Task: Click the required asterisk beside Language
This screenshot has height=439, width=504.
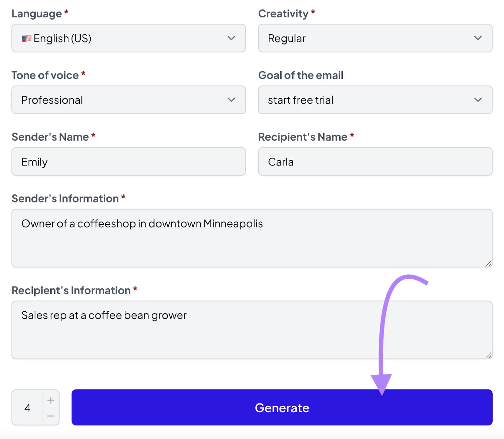Action: pos(66,12)
